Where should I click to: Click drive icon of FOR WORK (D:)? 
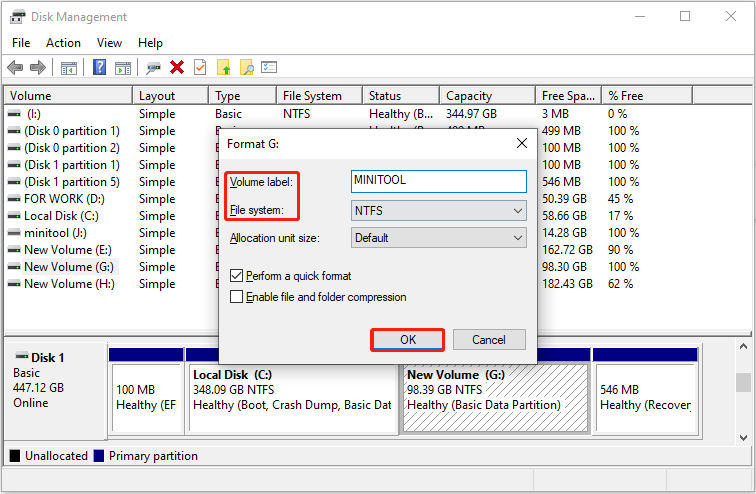14,199
